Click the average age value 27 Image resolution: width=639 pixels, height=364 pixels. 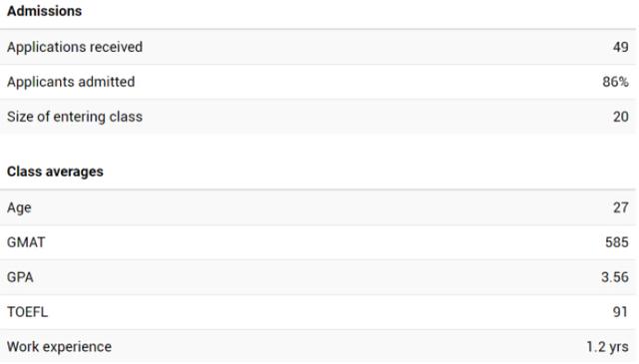click(x=621, y=207)
